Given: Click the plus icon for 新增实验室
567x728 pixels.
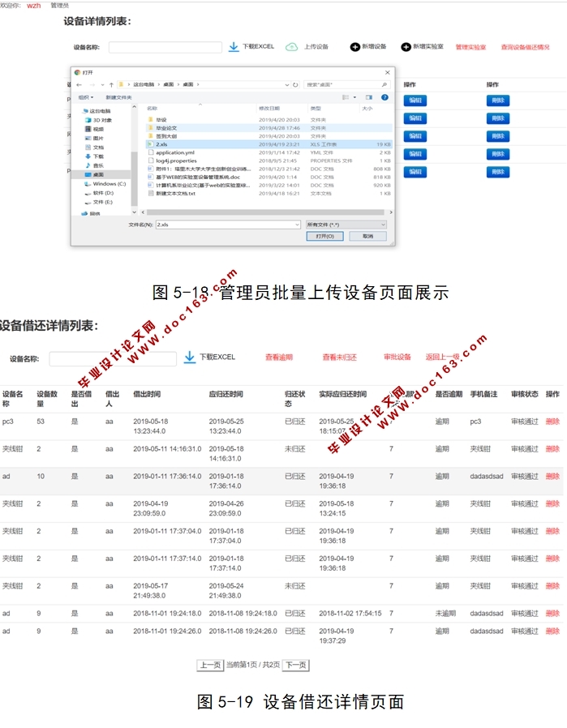Looking at the screenshot, I should (406, 47).
